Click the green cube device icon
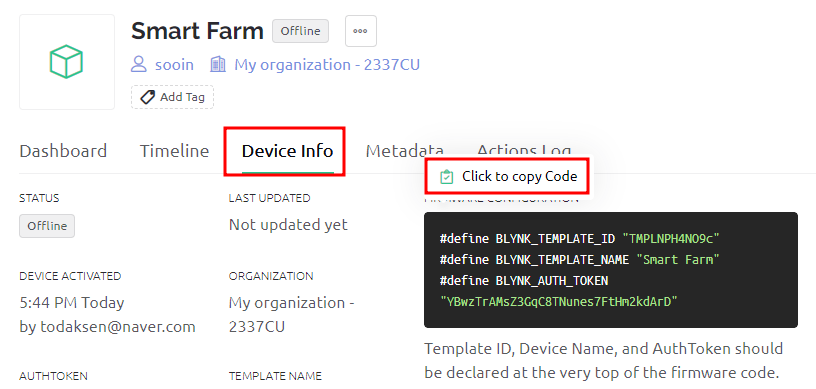 [67, 62]
